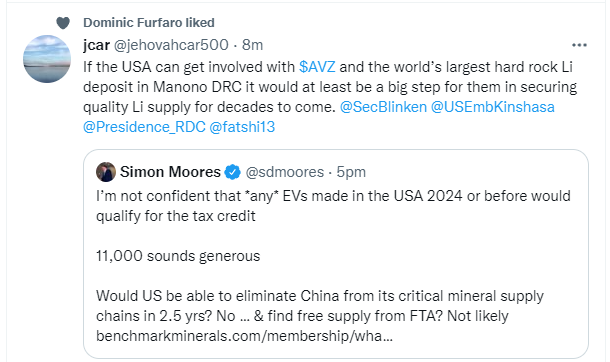Open the 8m tweet timestamp
610x362 pixels.
[252, 45]
